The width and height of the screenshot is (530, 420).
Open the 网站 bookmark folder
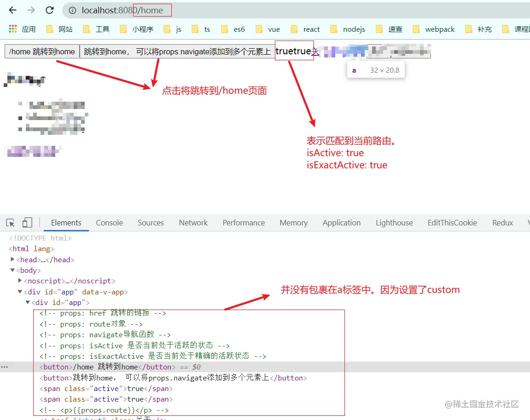tap(59, 29)
